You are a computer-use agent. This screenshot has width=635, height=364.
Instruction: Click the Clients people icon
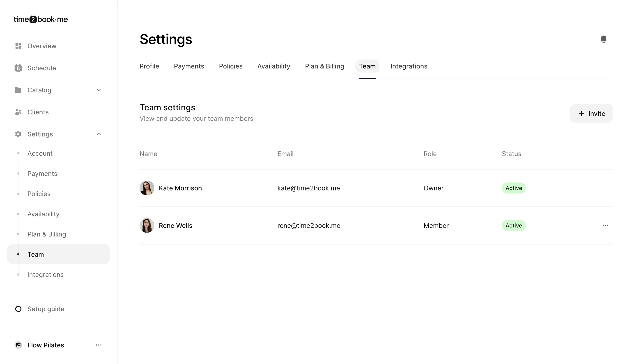tap(18, 112)
